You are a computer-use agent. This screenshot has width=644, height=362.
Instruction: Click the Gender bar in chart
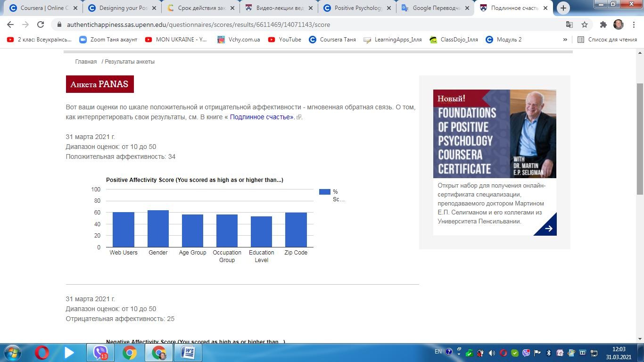point(158,229)
